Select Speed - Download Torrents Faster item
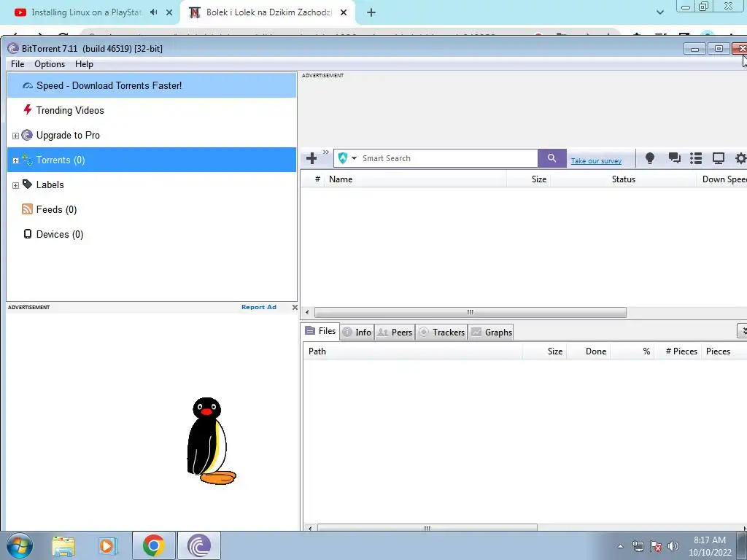Screen dimensions: 747x560 (152, 86)
